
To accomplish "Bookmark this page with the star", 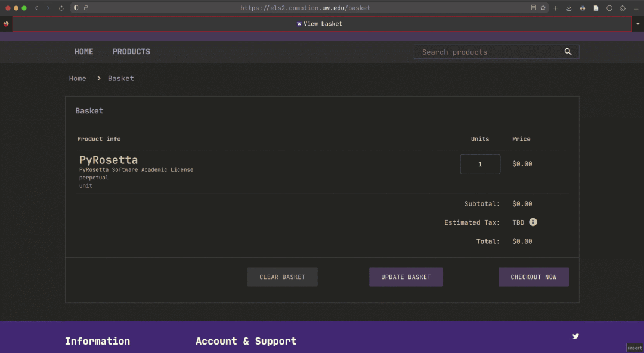I will [x=543, y=7].
